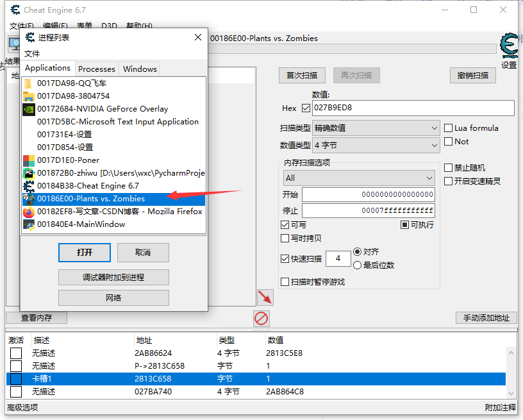Click the Python MainWindow process icon
Viewport: 523px width, 420px height.
pyautogui.click(x=29, y=224)
